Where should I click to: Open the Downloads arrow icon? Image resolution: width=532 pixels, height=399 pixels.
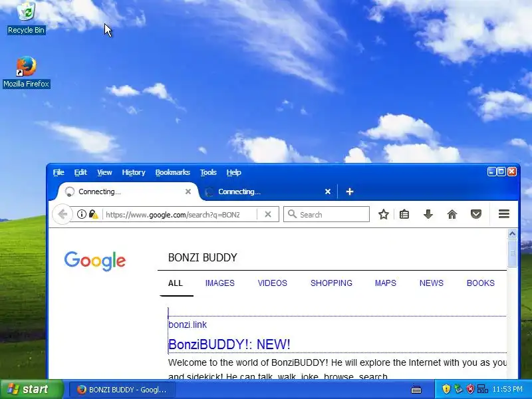[x=428, y=214]
